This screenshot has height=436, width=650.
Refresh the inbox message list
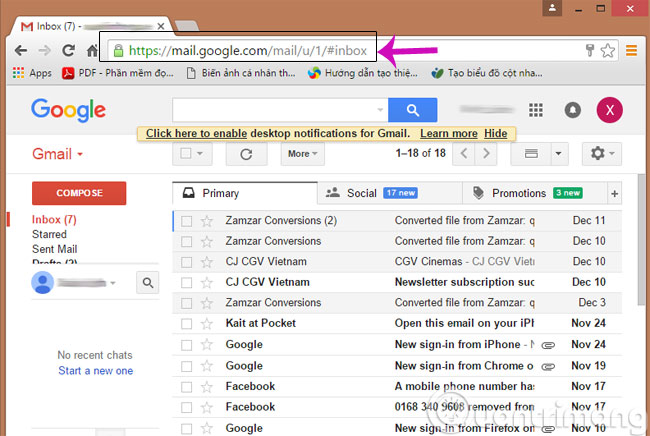[x=246, y=154]
